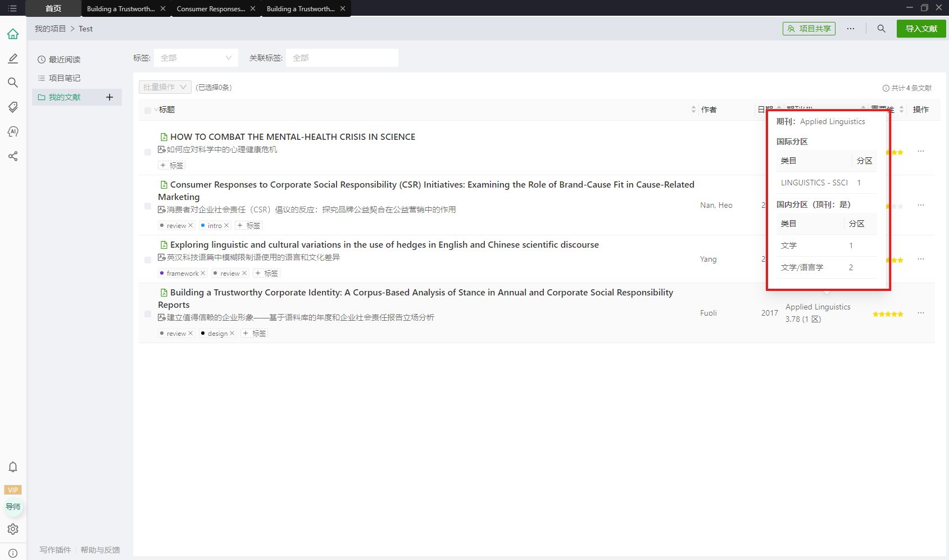Click the 作者 column header
This screenshot has height=560, width=949.
(709, 110)
